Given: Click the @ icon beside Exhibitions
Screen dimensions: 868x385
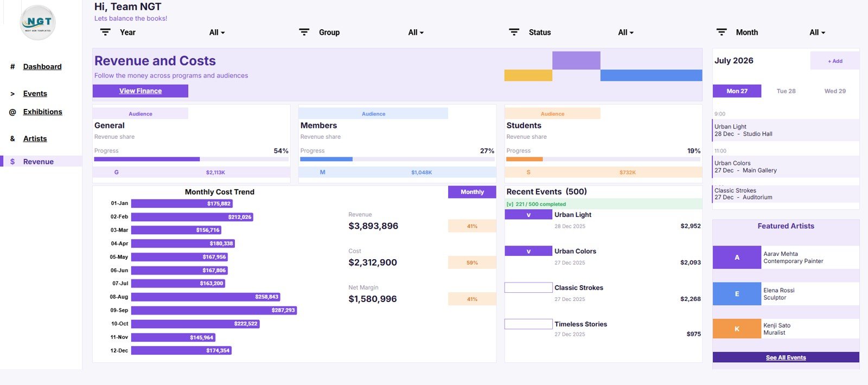Looking at the screenshot, I should 12,112.
